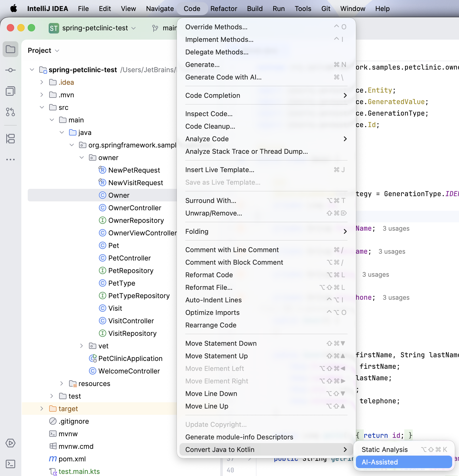Select Generate Code with AI
459x476 pixels.
click(266, 77)
